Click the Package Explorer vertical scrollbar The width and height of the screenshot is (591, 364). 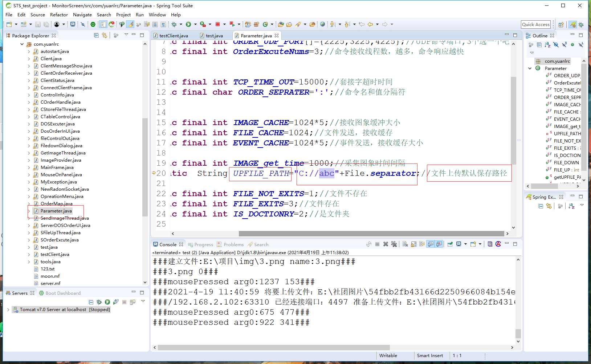tap(145, 167)
